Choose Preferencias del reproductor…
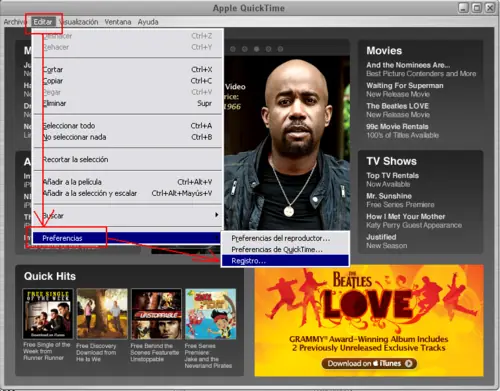Screen dimensions: 500x391 coord(285,238)
